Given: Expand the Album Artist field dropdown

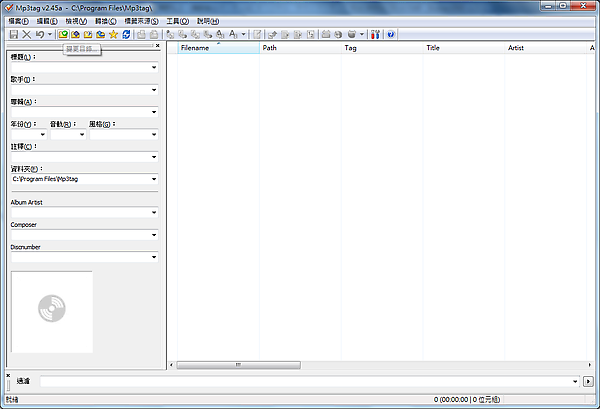Looking at the screenshot, I should [x=154, y=212].
